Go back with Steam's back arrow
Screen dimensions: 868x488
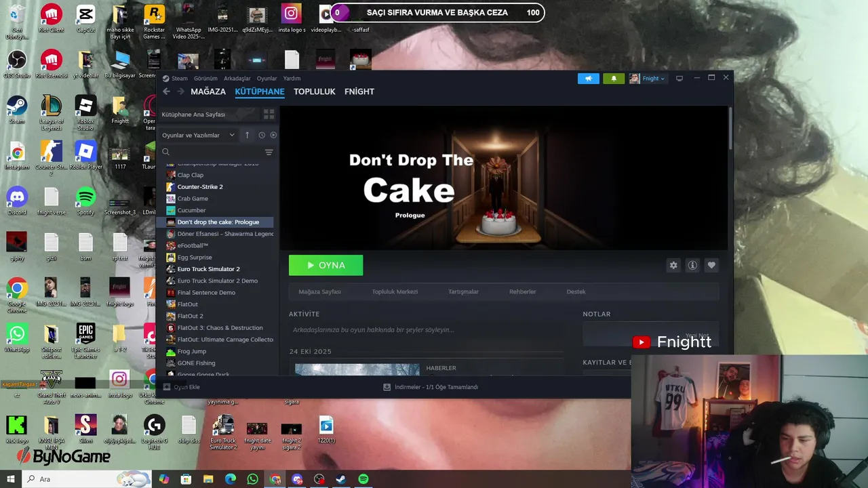tap(166, 91)
